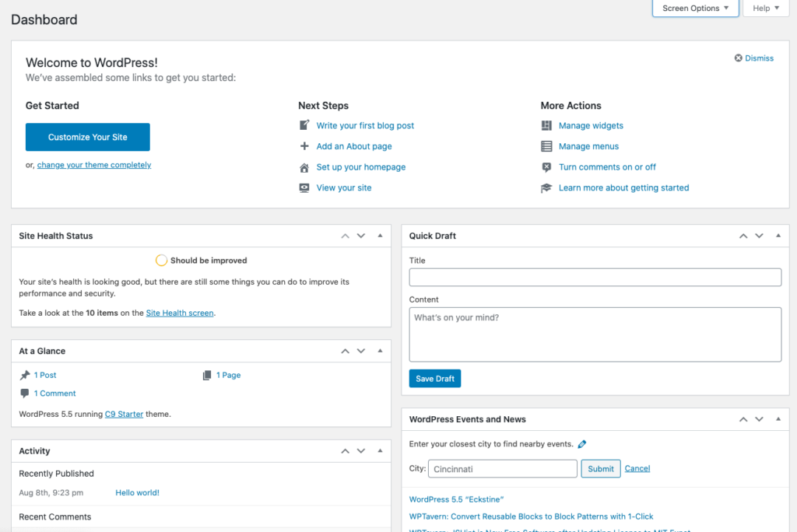The image size is (797, 532).
Task: Collapse the WordPress Events and News panel
Action: point(778,419)
